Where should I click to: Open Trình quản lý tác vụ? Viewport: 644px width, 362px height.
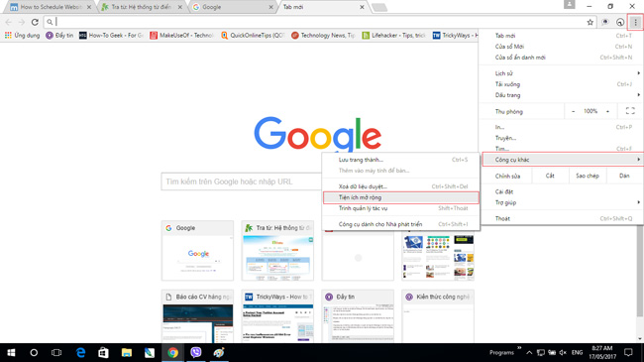click(401, 208)
